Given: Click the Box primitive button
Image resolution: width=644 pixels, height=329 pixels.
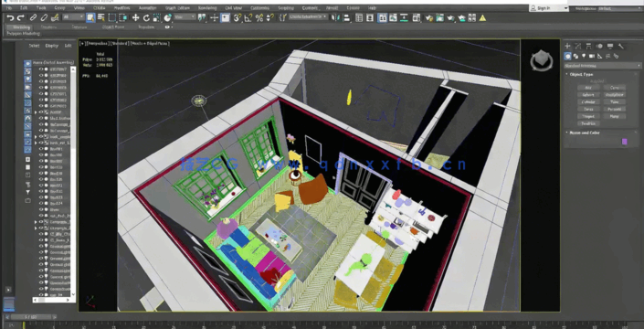Looking at the screenshot, I should (x=588, y=88).
